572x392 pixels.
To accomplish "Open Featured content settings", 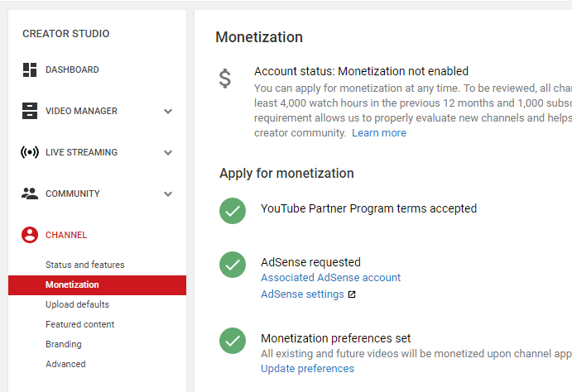I will (79, 324).
